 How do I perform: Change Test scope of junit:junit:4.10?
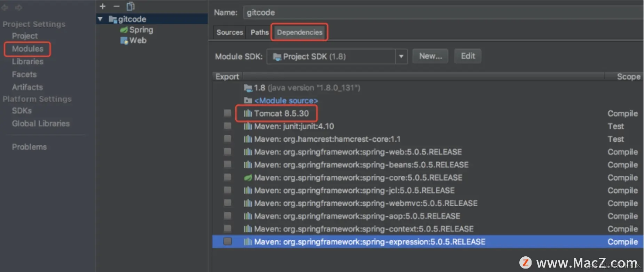pyautogui.click(x=615, y=126)
